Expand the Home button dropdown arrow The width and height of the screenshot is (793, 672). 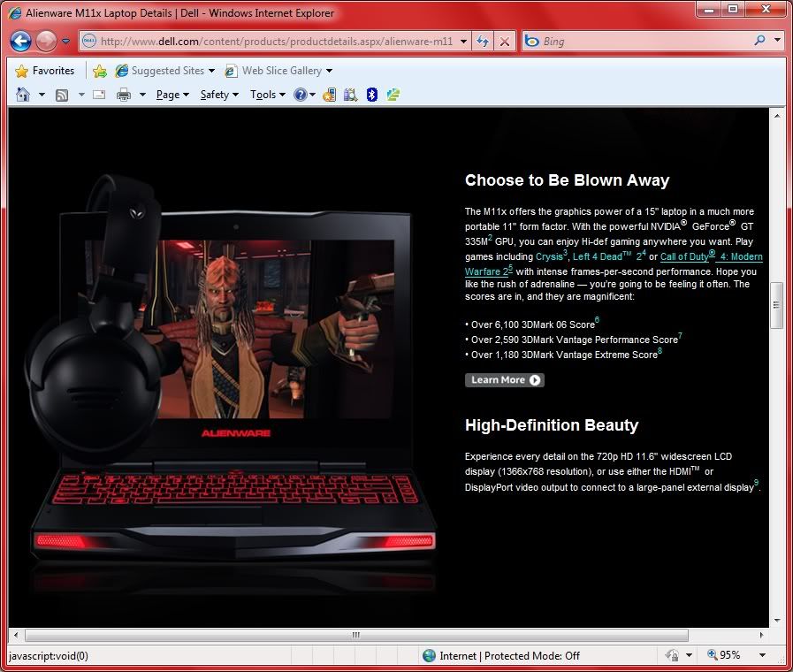click(x=42, y=95)
